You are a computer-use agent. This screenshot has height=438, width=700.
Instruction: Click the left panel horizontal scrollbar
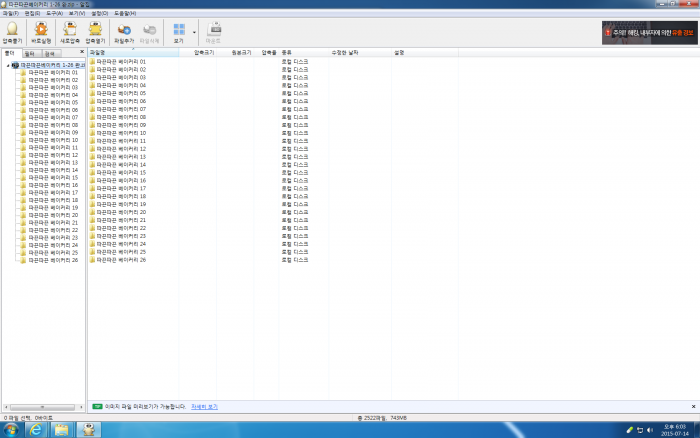(x=42, y=407)
